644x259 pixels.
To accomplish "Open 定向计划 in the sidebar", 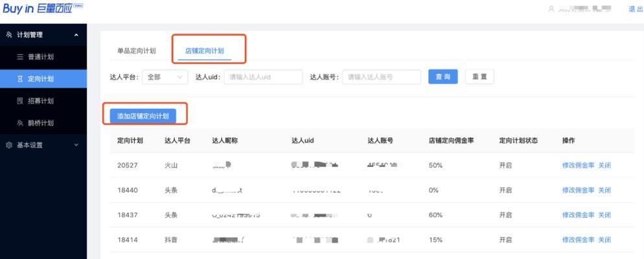I will [43, 79].
